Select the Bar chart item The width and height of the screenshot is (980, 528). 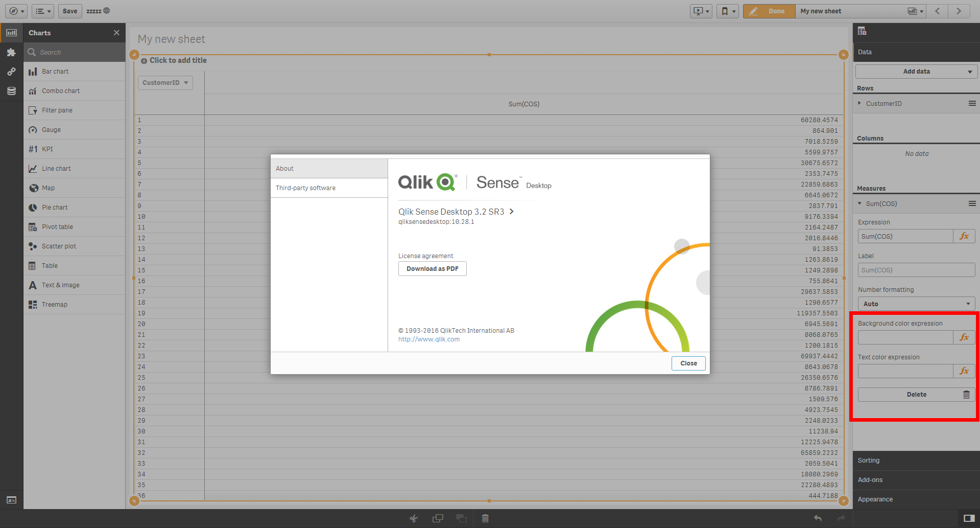[x=75, y=72]
